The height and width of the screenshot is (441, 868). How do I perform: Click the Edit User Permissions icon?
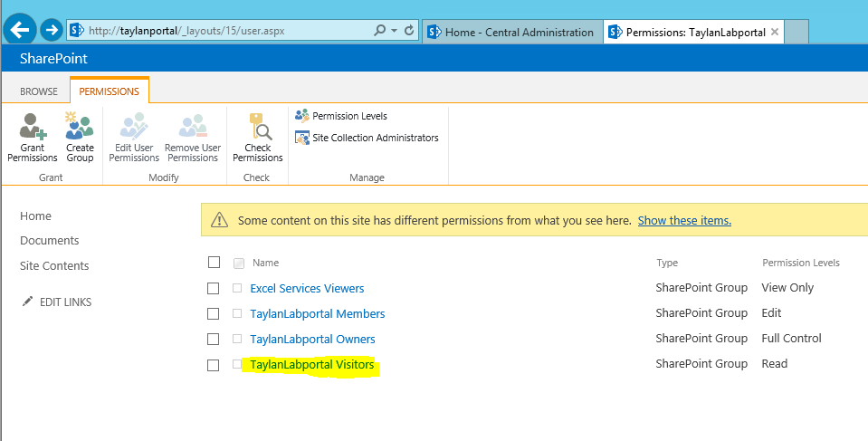pyautogui.click(x=134, y=126)
